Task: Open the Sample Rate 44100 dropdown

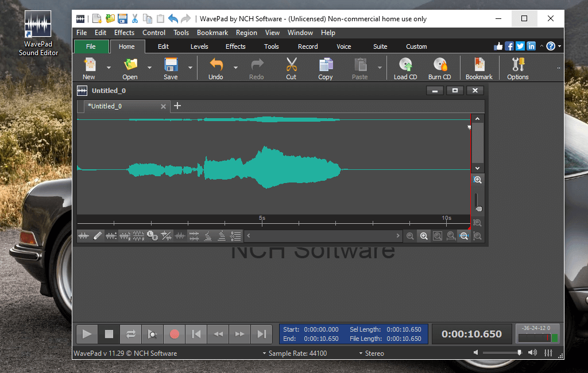Action: tap(295, 353)
